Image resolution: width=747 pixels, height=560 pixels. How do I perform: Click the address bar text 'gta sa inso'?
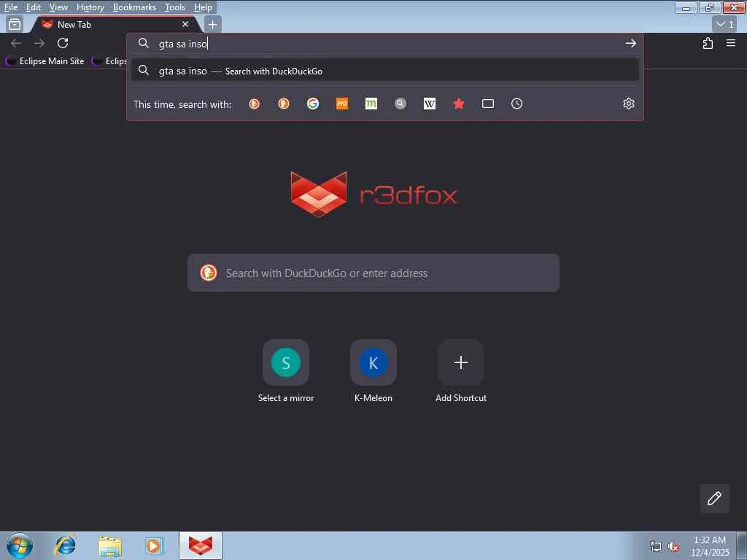[x=183, y=44]
